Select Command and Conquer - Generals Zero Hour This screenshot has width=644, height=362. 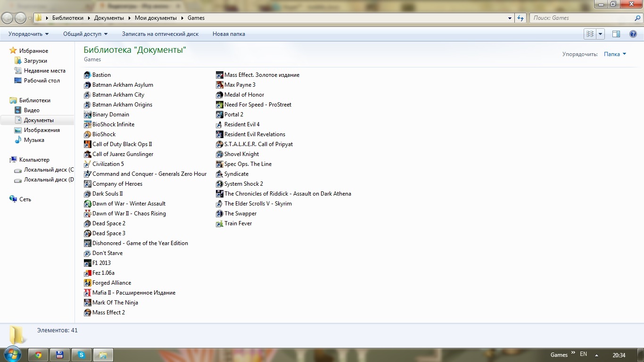pos(149,174)
